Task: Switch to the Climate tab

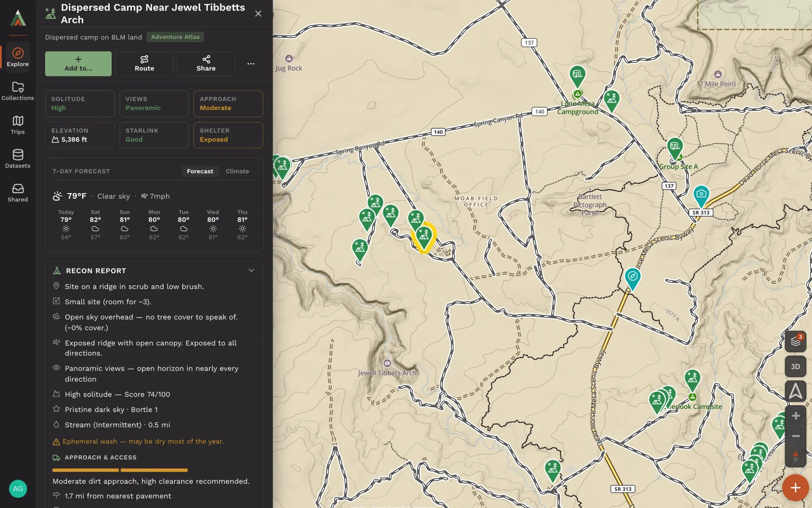Action: coord(238,172)
